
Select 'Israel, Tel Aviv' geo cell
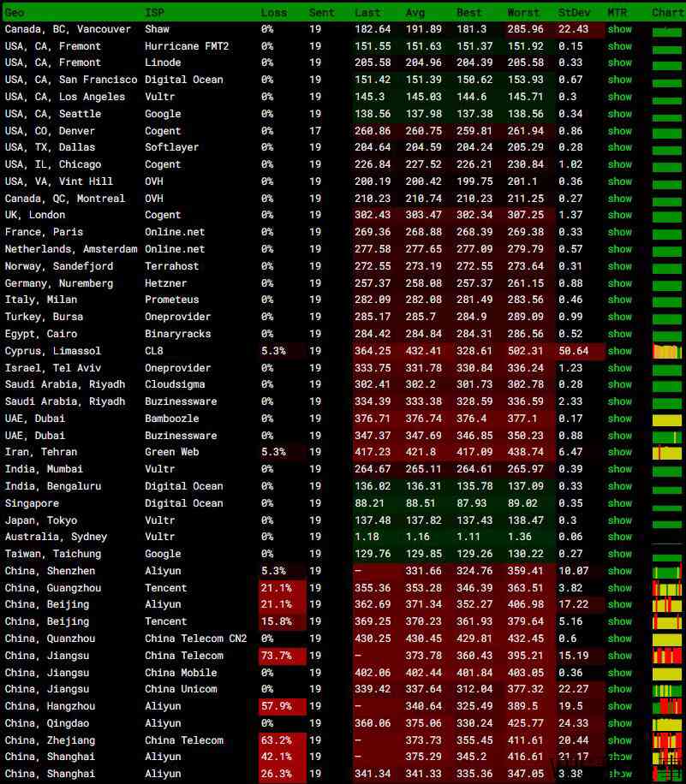(x=52, y=368)
